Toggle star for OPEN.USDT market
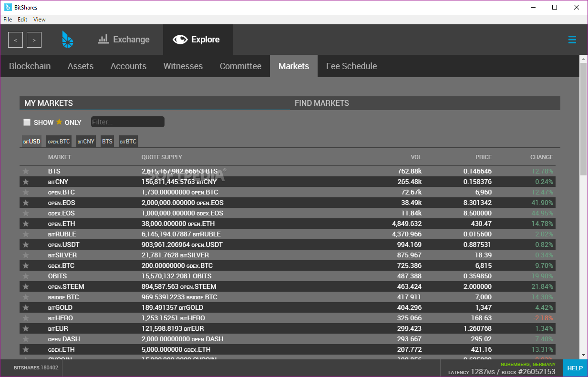The height and width of the screenshot is (377, 588). tap(26, 245)
